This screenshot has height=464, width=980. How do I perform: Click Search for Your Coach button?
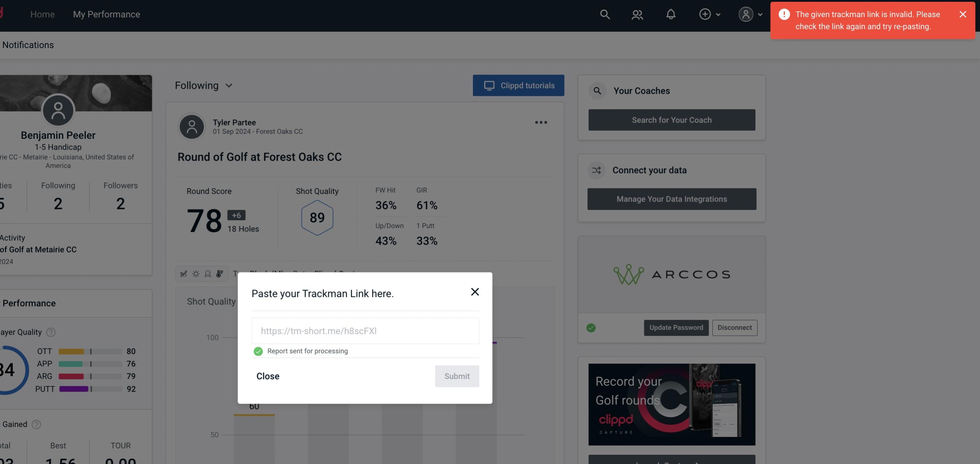tap(672, 119)
